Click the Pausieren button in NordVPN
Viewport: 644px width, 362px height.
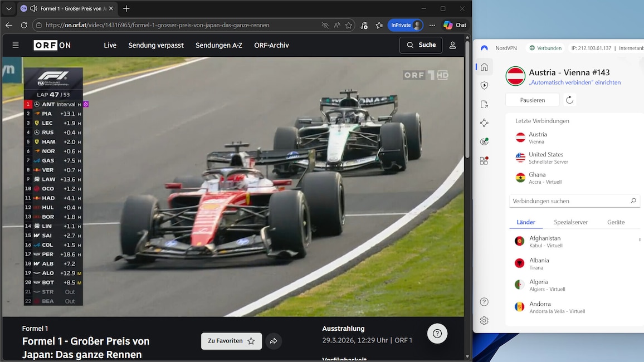click(x=532, y=100)
